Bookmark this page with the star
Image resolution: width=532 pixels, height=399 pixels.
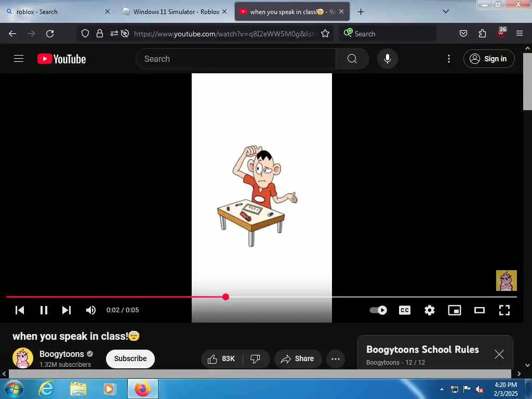pos(325,33)
